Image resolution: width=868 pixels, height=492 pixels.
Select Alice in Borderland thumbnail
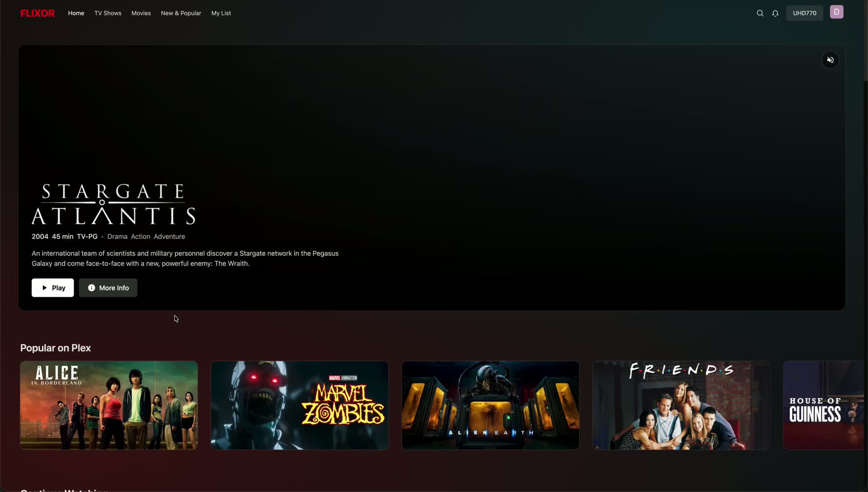tap(109, 405)
